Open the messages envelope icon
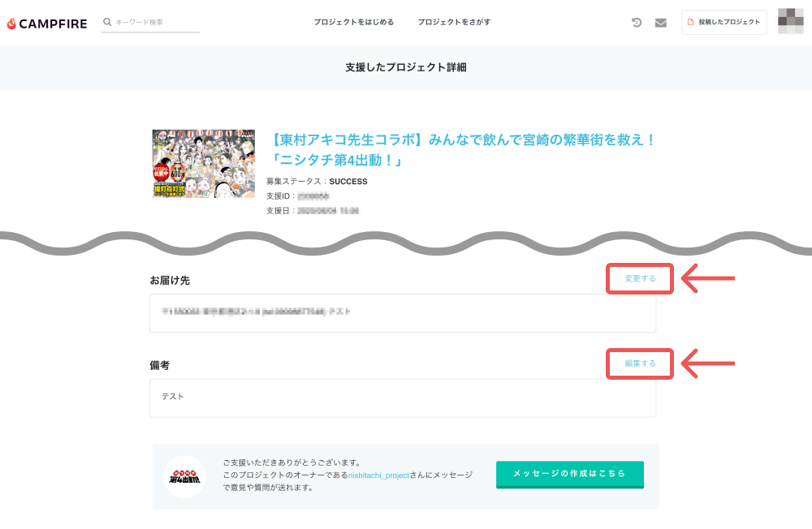Image resolution: width=812 pixels, height=529 pixels. pos(661,23)
